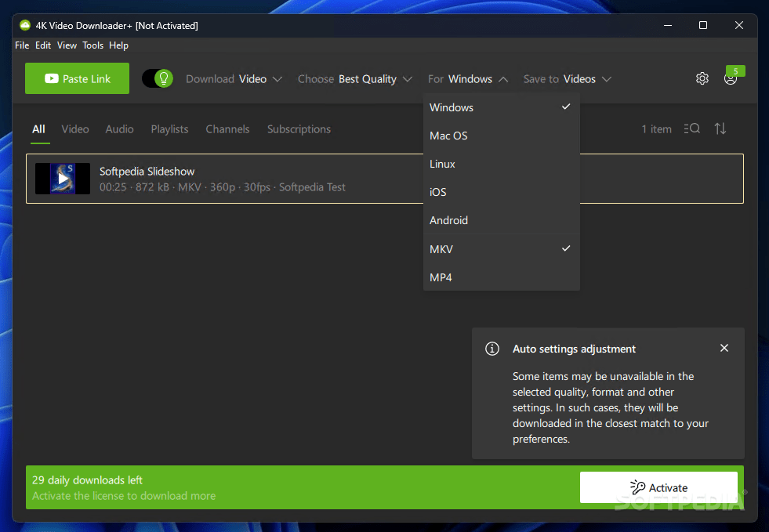Switch to the Channels tab
The image size is (769, 532).
(x=227, y=129)
